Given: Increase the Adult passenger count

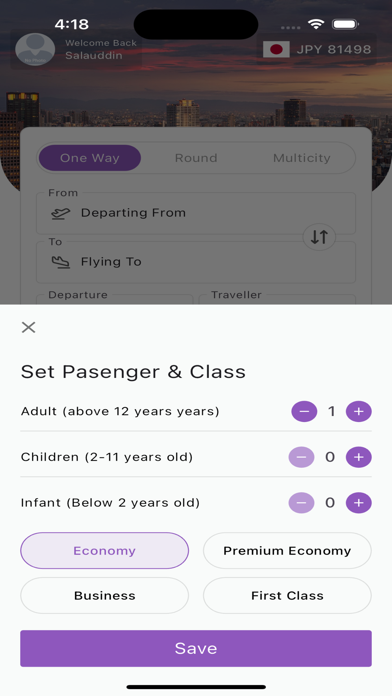Looking at the screenshot, I should pos(359,411).
